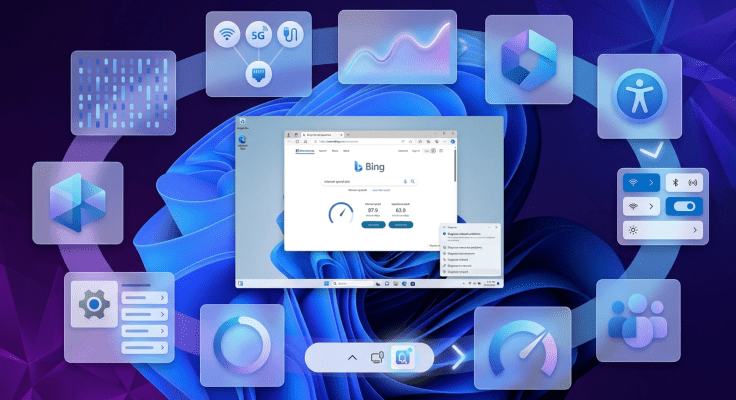Open the Recycle Bin on the desktop
Image resolution: width=736 pixels, height=400 pixels.
point(243,123)
